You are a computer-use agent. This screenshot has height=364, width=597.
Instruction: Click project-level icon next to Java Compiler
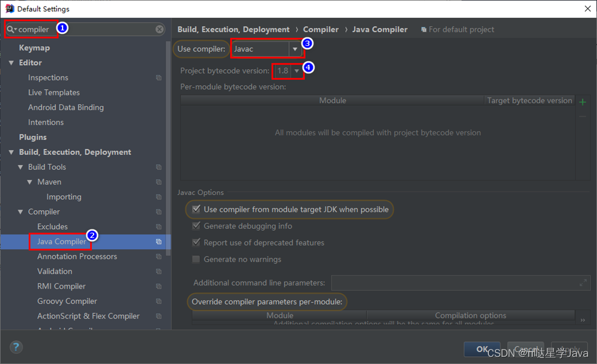[159, 242]
